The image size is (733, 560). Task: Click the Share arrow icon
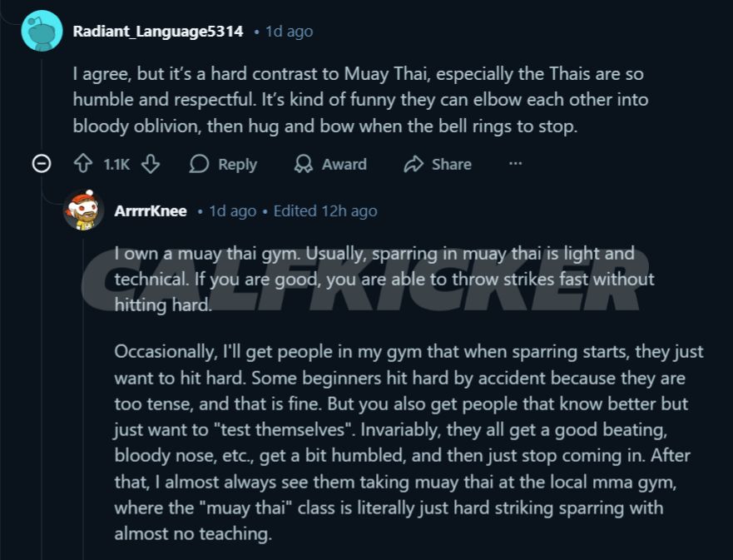point(414,164)
